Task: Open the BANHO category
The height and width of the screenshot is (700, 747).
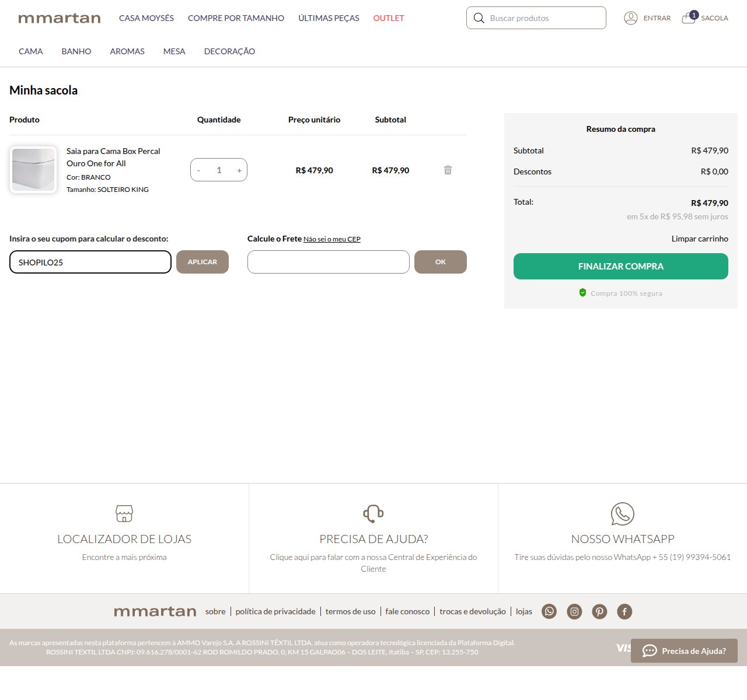Action: (x=76, y=51)
